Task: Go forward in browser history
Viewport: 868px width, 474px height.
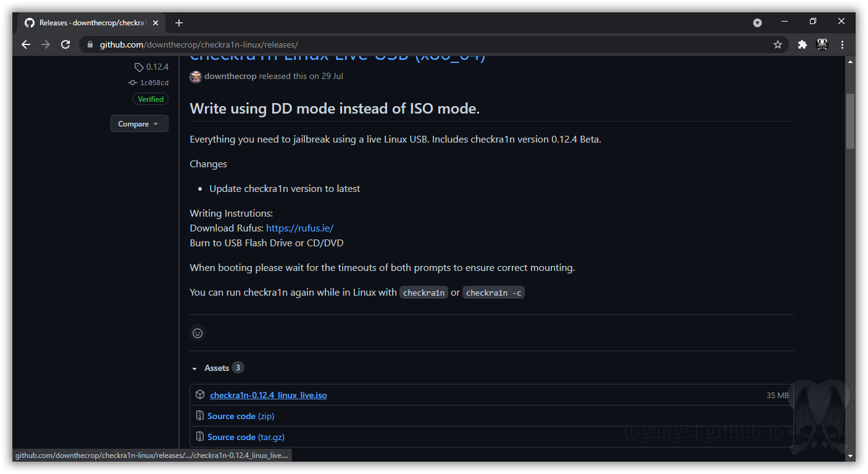Action: (x=46, y=44)
